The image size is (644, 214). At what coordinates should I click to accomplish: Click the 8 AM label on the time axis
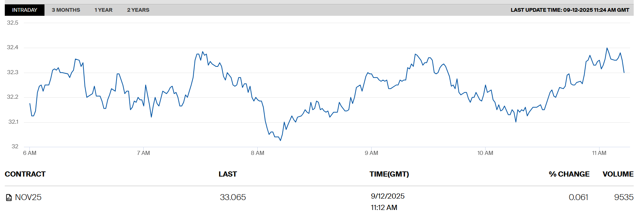coord(257,153)
